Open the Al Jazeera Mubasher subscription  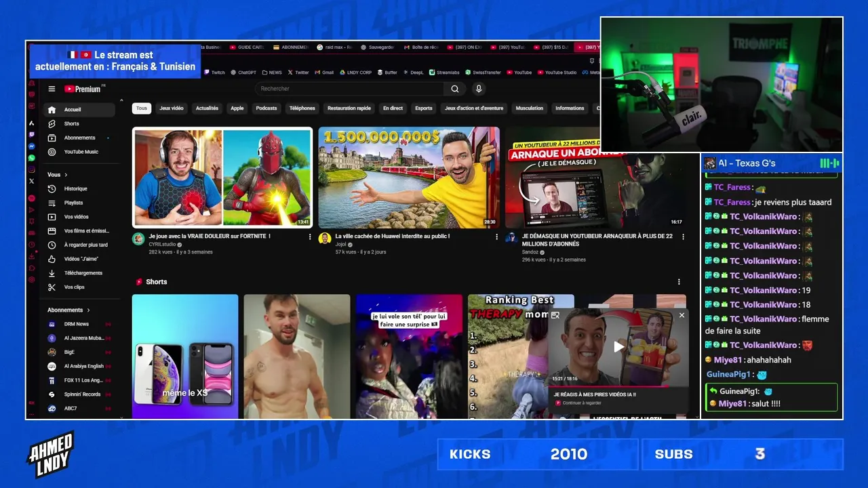coord(79,338)
